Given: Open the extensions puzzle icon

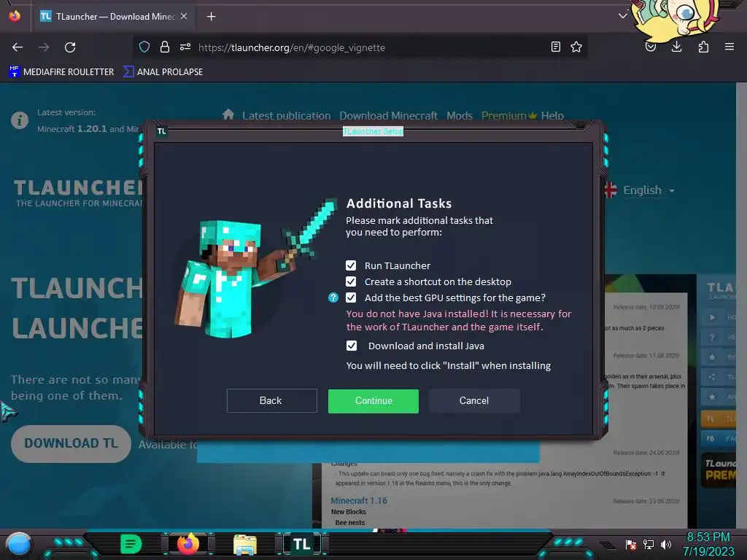Looking at the screenshot, I should (x=703, y=47).
